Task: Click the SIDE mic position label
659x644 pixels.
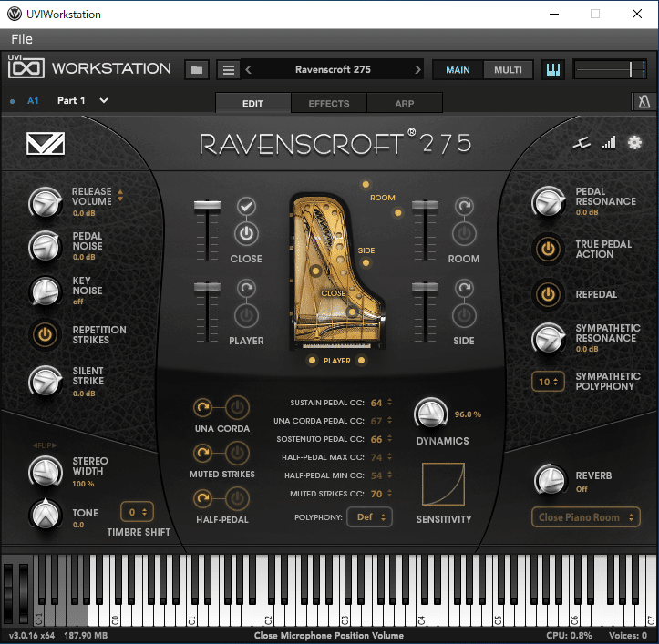Action: [x=366, y=250]
